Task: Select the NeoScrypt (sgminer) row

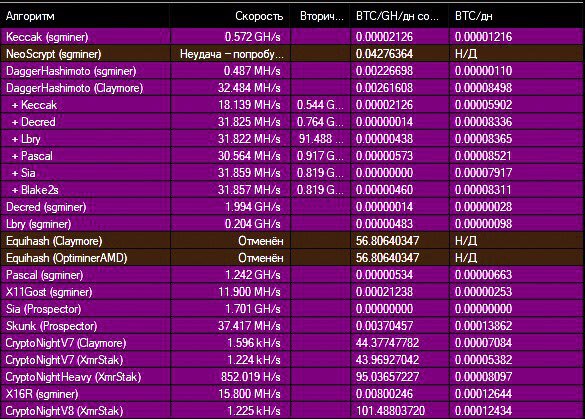Action: pos(292,54)
